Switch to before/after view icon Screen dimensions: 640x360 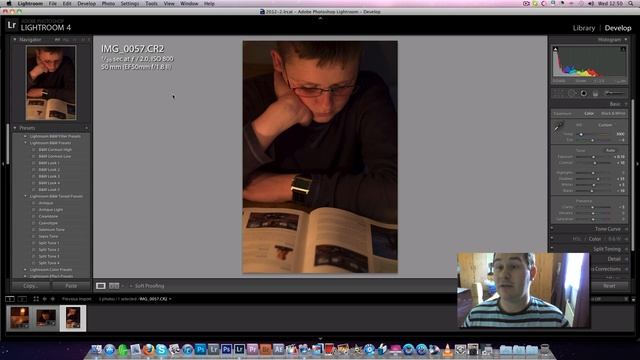coord(114,286)
